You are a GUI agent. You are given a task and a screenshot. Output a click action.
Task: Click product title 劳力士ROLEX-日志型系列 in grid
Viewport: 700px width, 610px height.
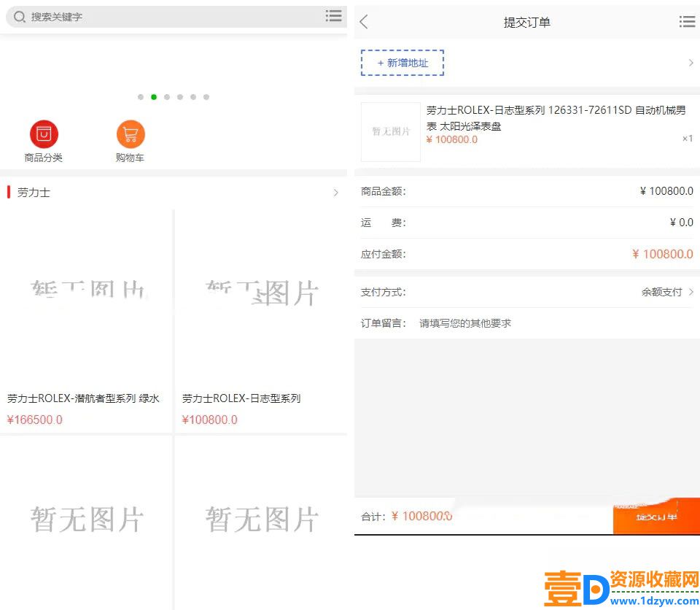pos(241,398)
